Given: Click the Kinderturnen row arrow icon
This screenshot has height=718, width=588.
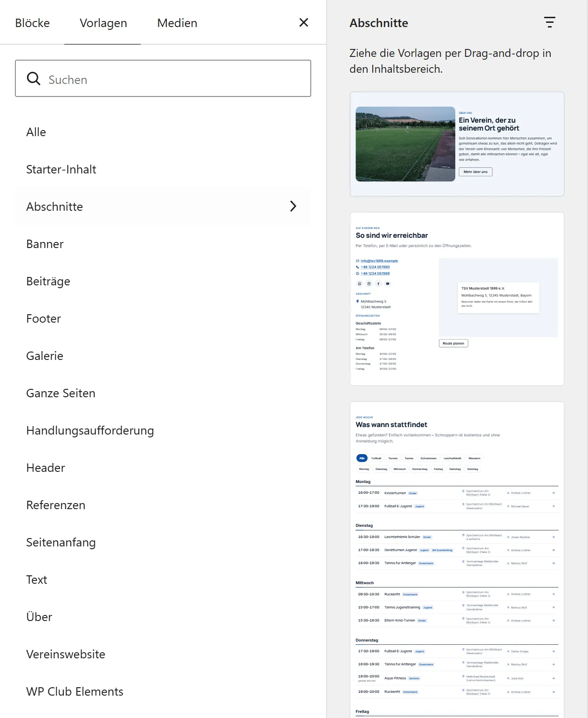Looking at the screenshot, I should coord(554,493).
